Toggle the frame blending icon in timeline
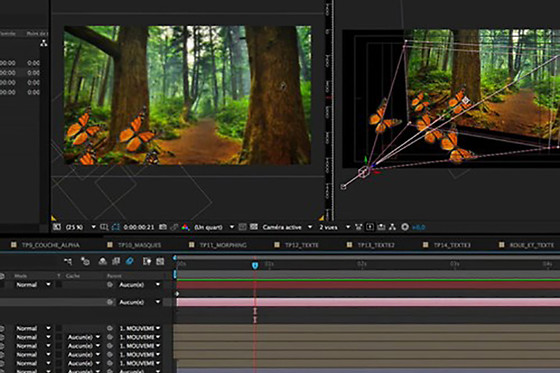The width and height of the screenshot is (560, 373). tap(116, 262)
